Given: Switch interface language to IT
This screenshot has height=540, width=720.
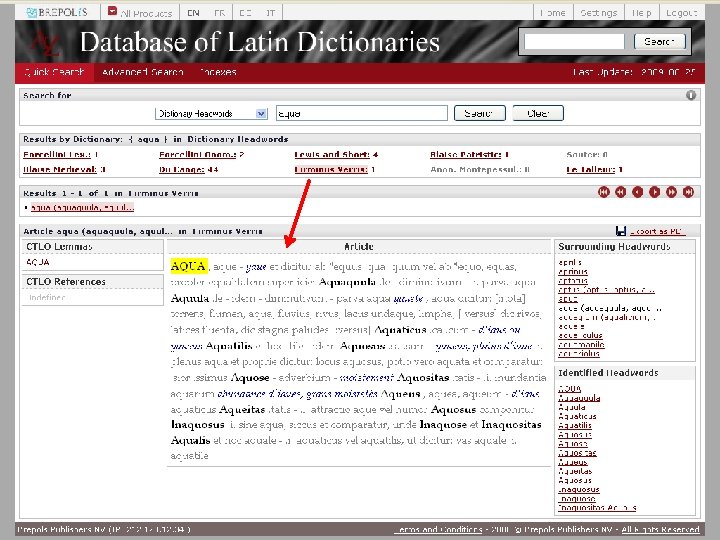Looking at the screenshot, I should pos(270,13).
